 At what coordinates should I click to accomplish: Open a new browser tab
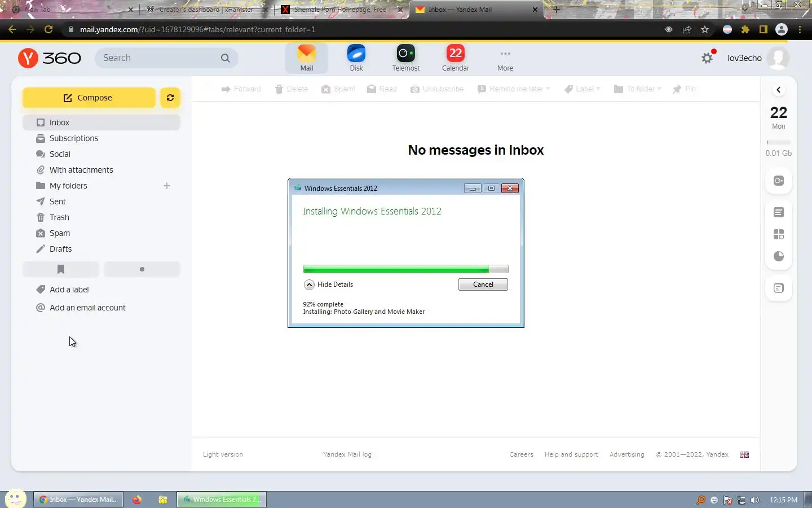tap(557, 10)
